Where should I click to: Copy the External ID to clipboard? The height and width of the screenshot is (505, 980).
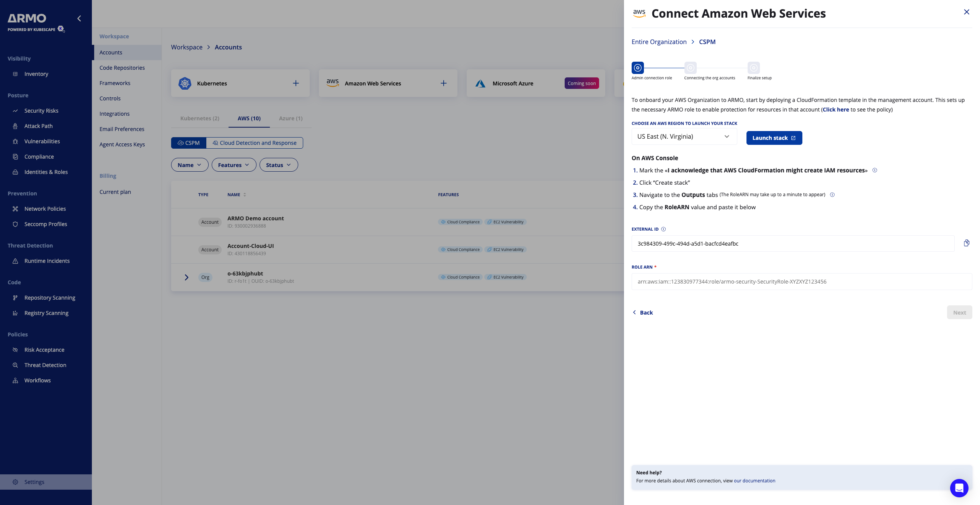[966, 243]
